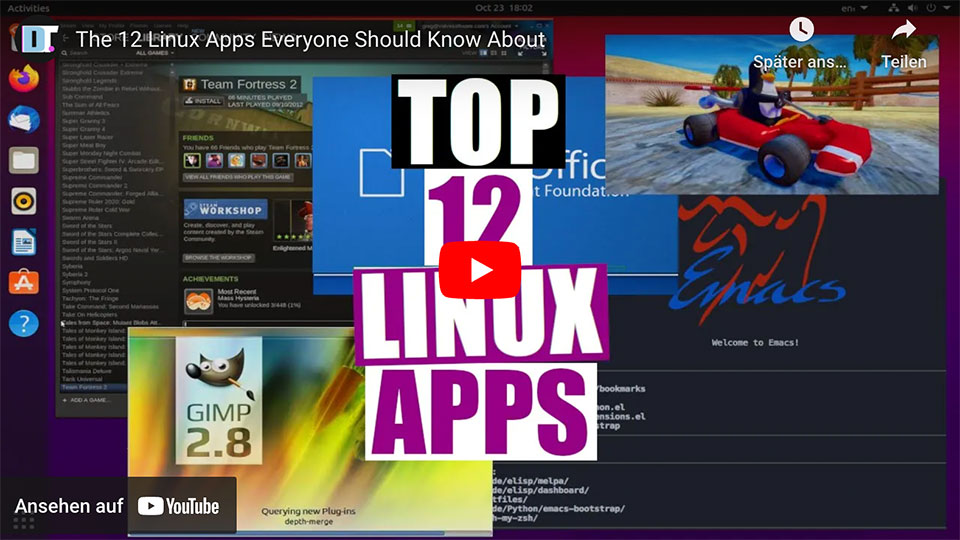Click the network icon in the top bar
The height and width of the screenshot is (540, 960).
(894, 8)
